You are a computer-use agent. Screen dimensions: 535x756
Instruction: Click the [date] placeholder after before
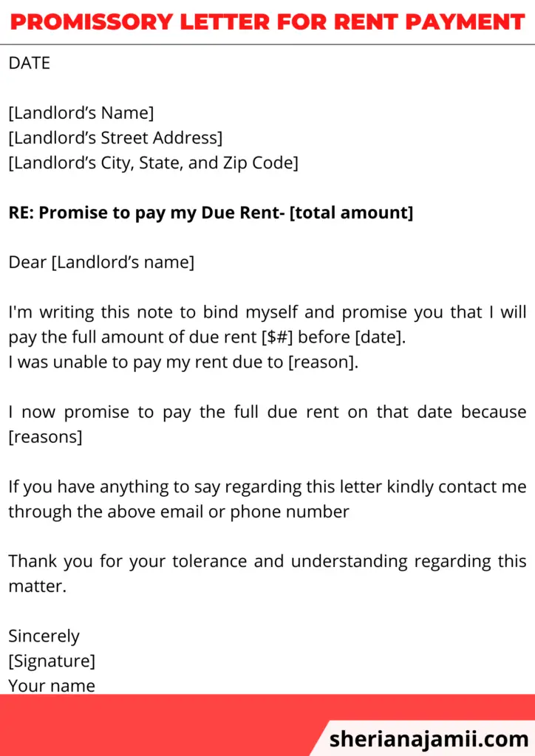pos(378,337)
